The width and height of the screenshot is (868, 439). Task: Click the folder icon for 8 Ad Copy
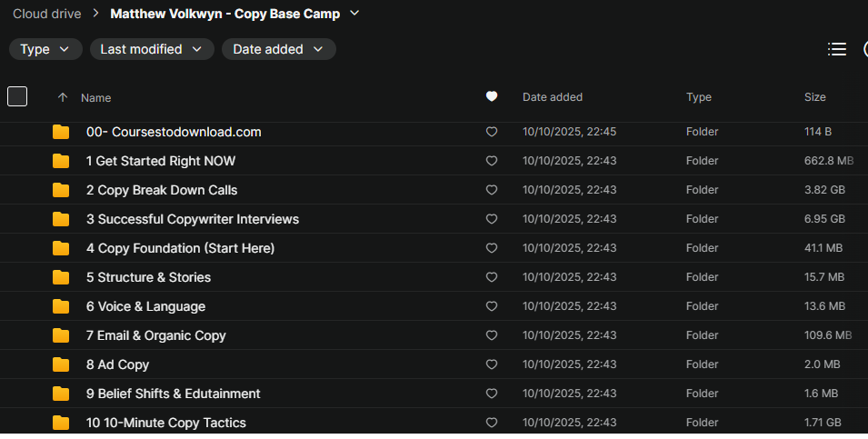pyautogui.click(x=61, y=364)
